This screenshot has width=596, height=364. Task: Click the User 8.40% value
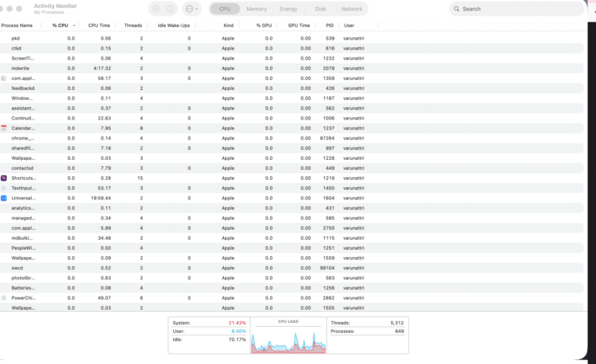click(x=238, y=331)
